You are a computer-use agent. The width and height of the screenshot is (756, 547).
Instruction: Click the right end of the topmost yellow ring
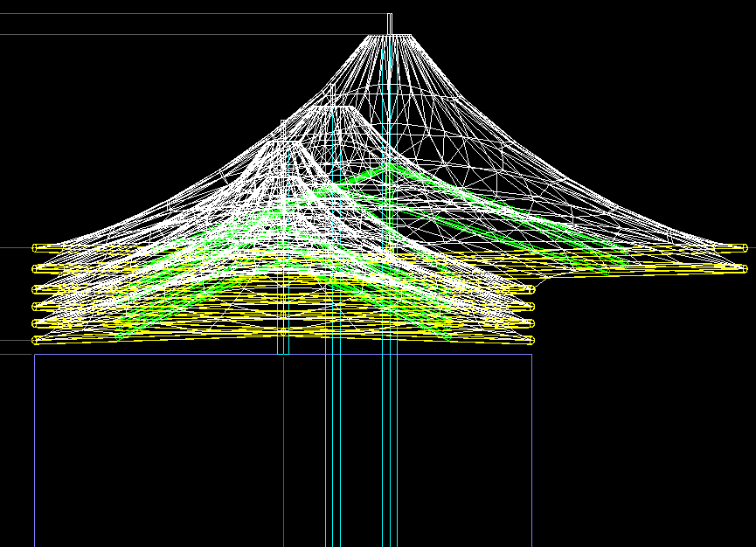point(744,248)
